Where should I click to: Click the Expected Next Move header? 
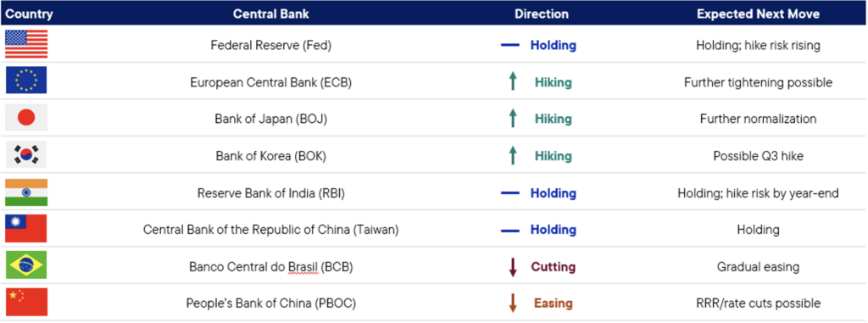pos(758,14)
